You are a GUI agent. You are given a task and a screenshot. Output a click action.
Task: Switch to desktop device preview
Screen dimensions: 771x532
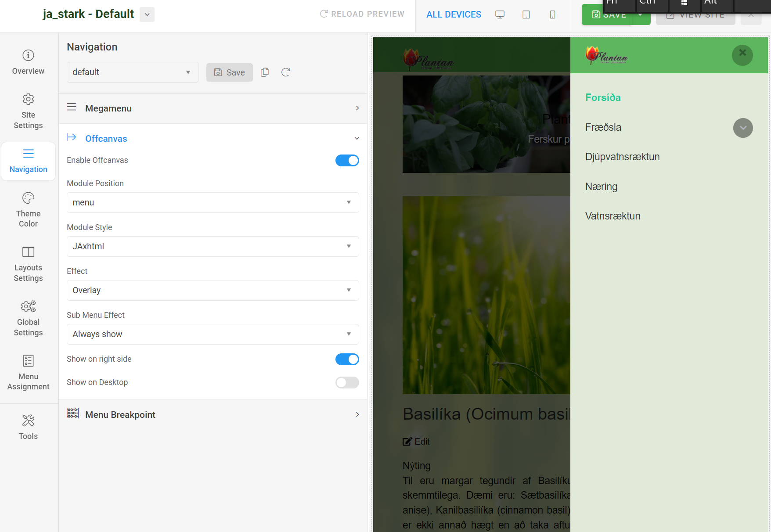(x=500, y=14)
